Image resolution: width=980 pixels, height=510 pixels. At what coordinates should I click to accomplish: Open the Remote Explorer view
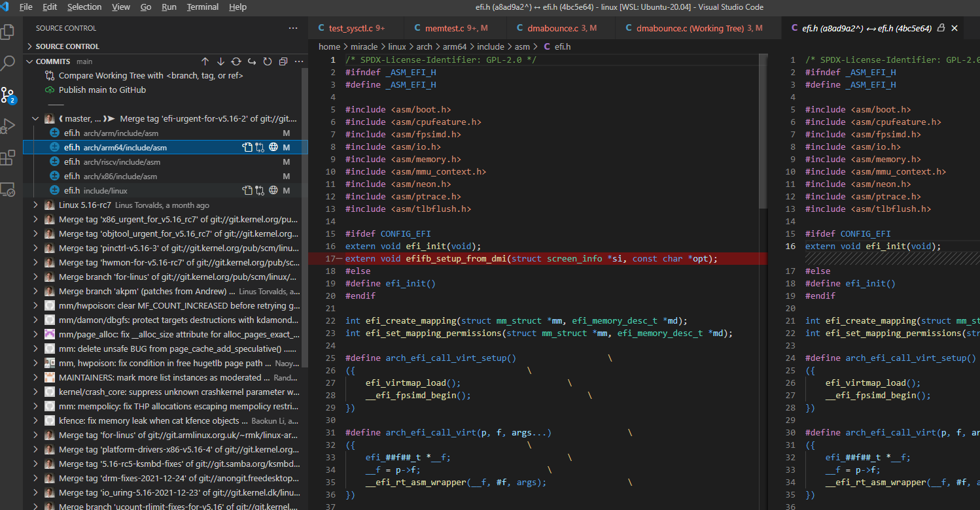(x=8, y=189)
